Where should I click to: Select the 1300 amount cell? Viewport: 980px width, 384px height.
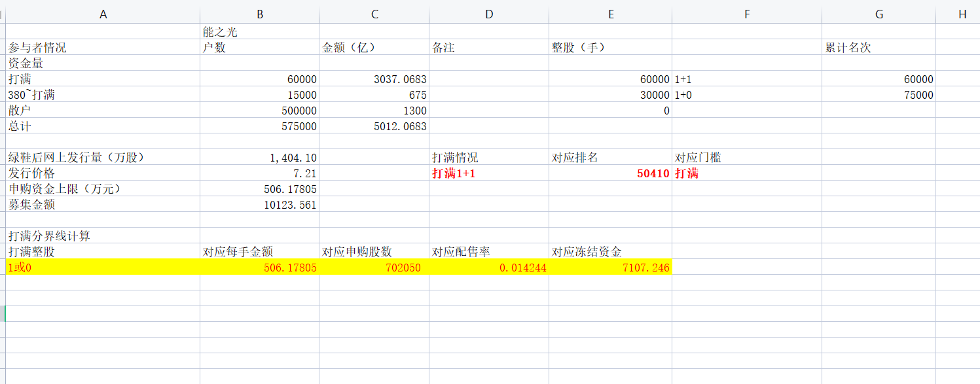[x=374, y=110]
